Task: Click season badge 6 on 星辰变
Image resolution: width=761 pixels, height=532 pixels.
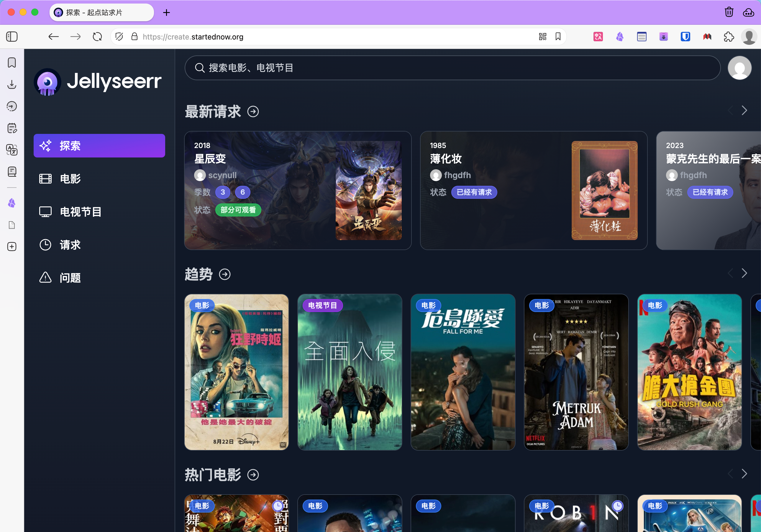Action: coord(243,192)
